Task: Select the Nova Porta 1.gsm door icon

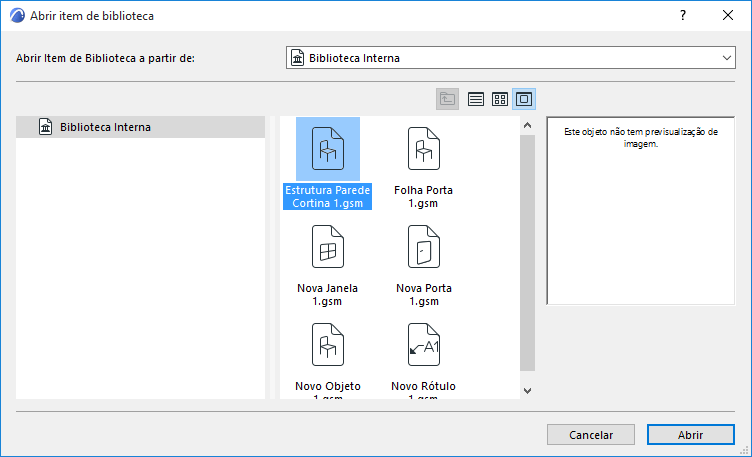Action: point(423,246)
